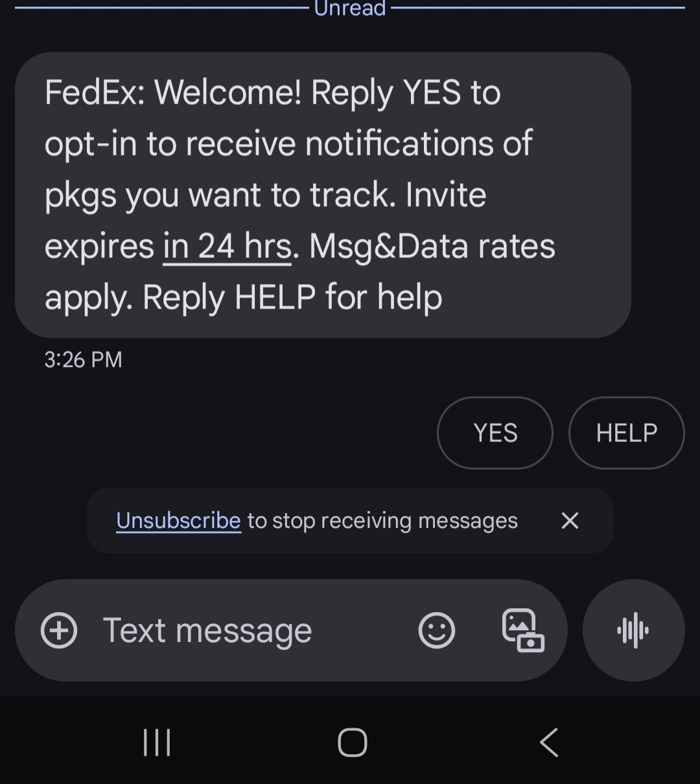This screenshot has height=784, width=700.
Task: Tap the Unread divider label
Action: pos(350,8)
